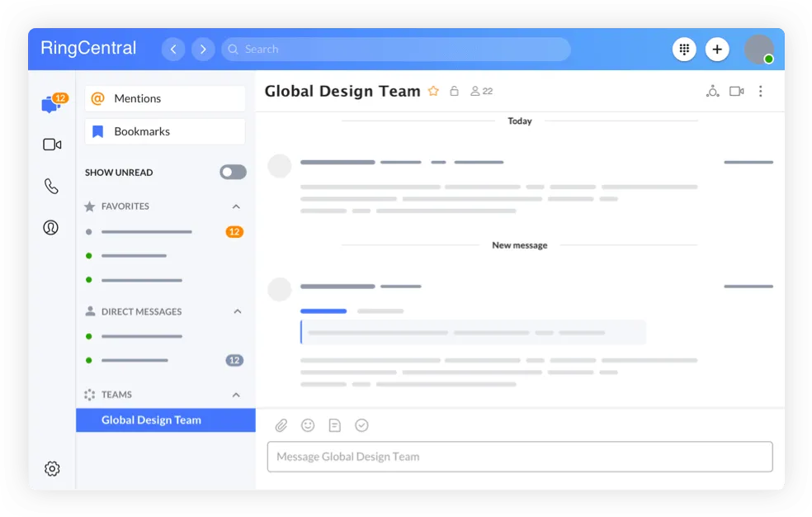
Task: Collapse the Teams section
Action: tap(236, 395)
